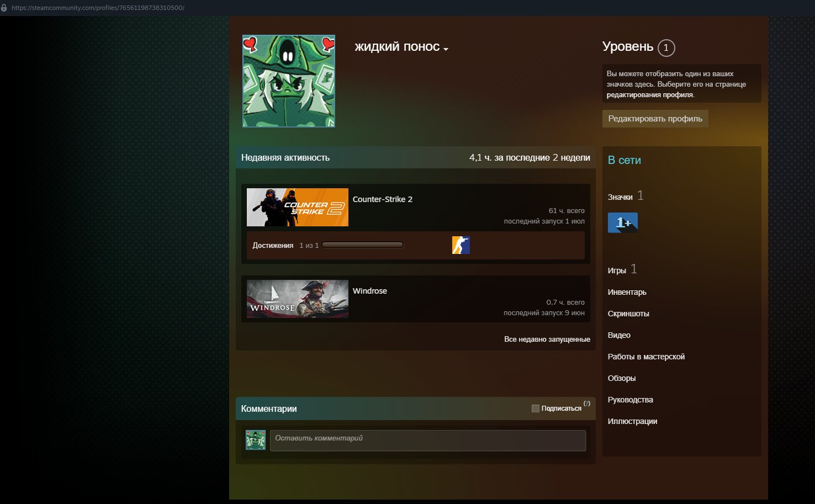Image resolution: width=815 pixels, height=504 pixels.
Task: Click the level 1 circle badge
Action: (666, 47)
